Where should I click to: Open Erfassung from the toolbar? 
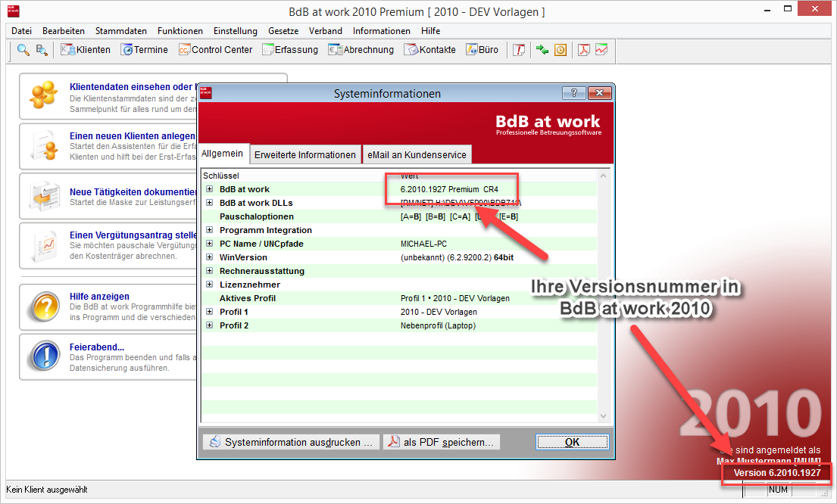(290, 50)
